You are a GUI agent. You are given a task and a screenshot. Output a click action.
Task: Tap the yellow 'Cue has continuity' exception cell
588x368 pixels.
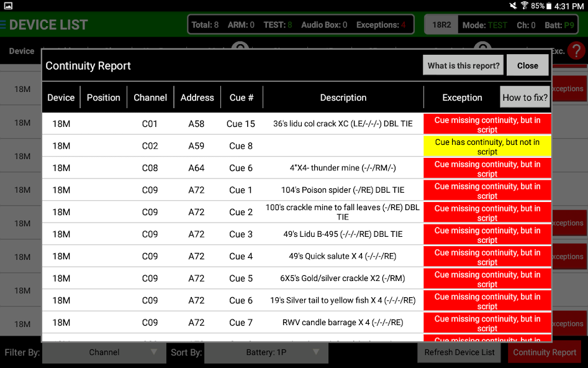pyautogui.click(x=487, y=146)
